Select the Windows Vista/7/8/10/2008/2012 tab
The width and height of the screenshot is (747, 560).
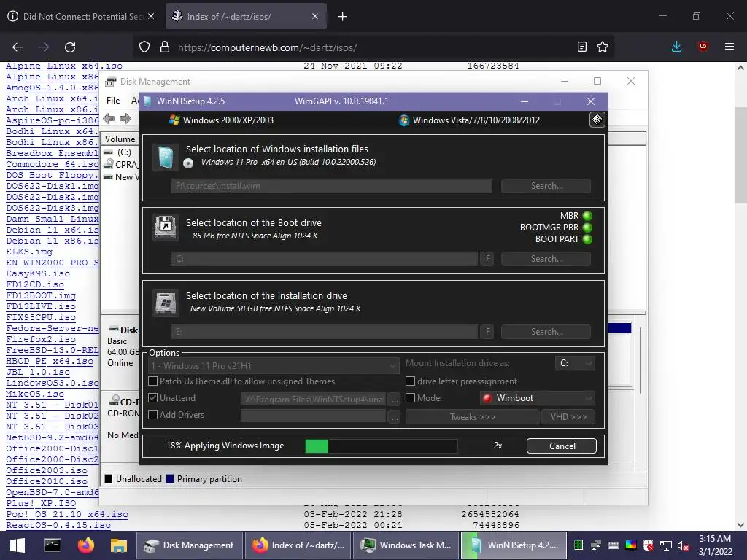point(470,120)
